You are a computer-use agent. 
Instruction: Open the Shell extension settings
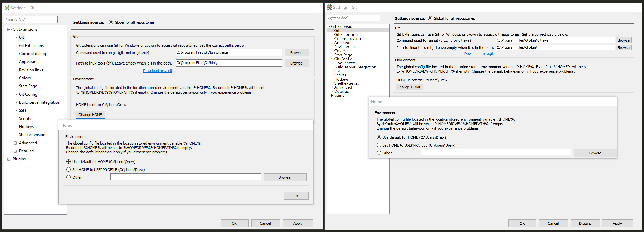point(32,135)
